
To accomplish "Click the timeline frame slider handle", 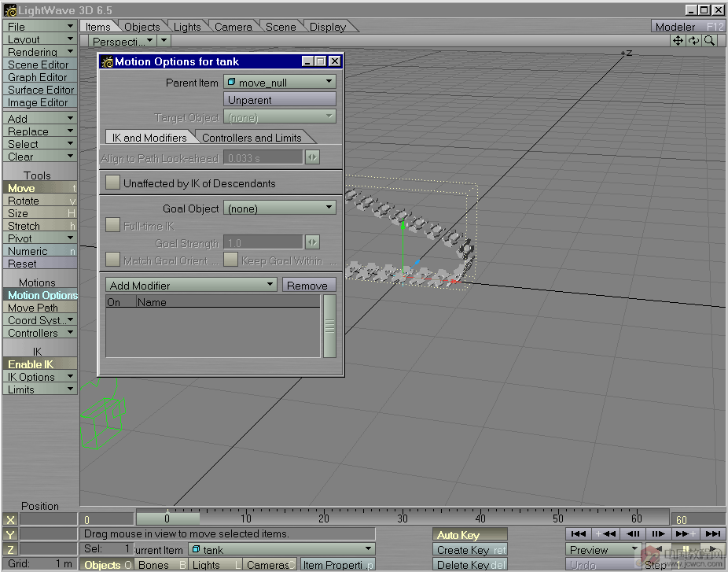I will pos(167,518).
